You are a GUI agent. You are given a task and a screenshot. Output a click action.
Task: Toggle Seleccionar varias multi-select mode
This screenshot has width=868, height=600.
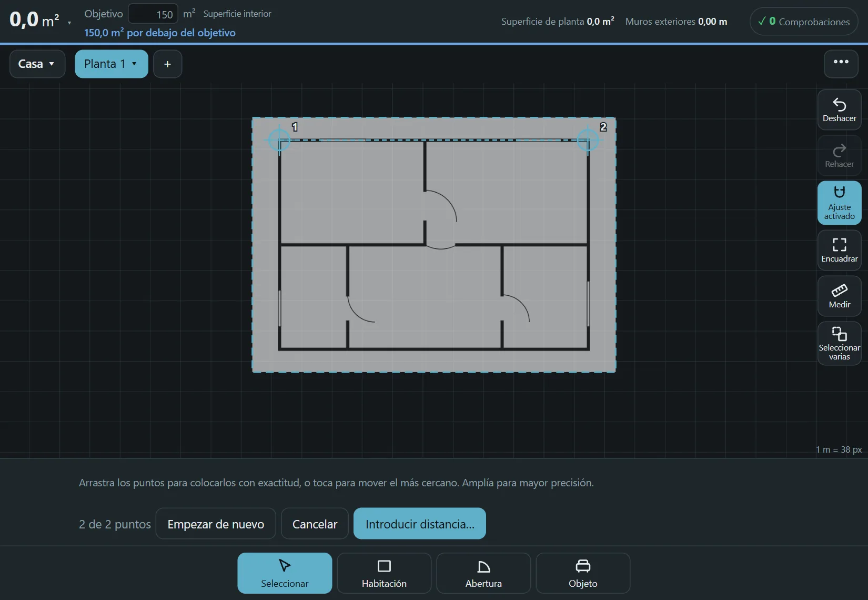839,343
